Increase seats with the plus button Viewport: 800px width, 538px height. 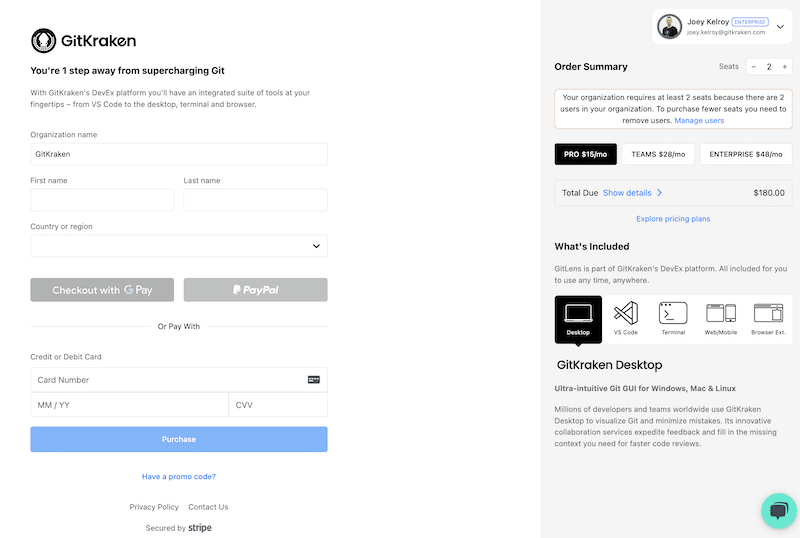[x=784, y=67]
